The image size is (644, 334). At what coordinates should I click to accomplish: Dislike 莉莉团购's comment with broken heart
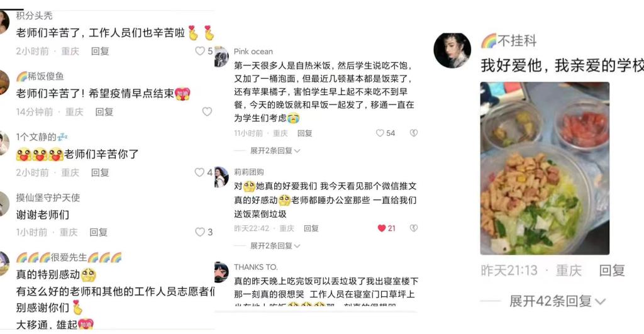click(414, 228)
